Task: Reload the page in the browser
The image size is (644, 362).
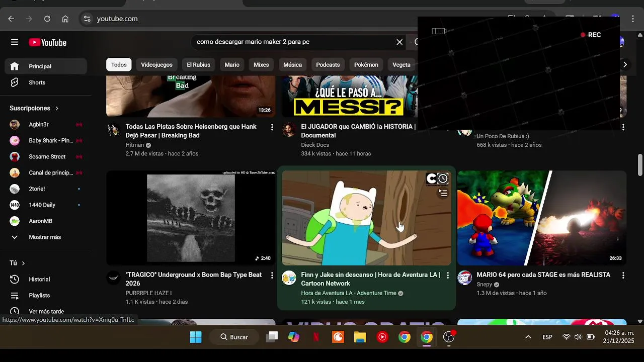Action: tap(47, 19)
